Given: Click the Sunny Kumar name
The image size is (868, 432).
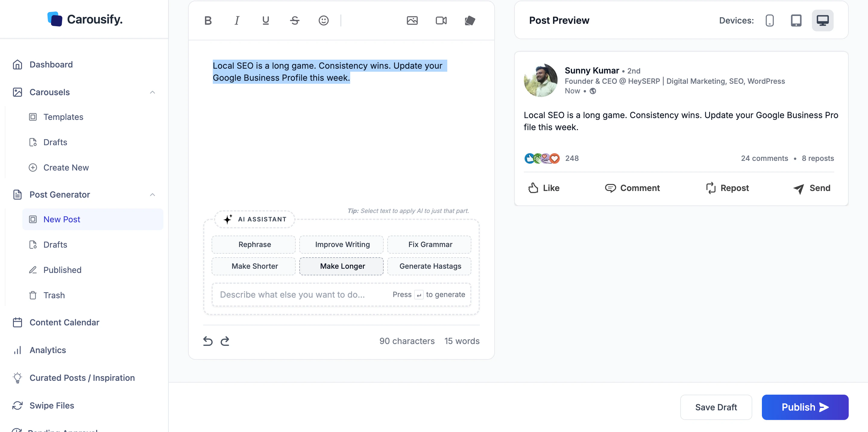Looking at the screenshot, I should pyautogui.click(x=592, y=70).
